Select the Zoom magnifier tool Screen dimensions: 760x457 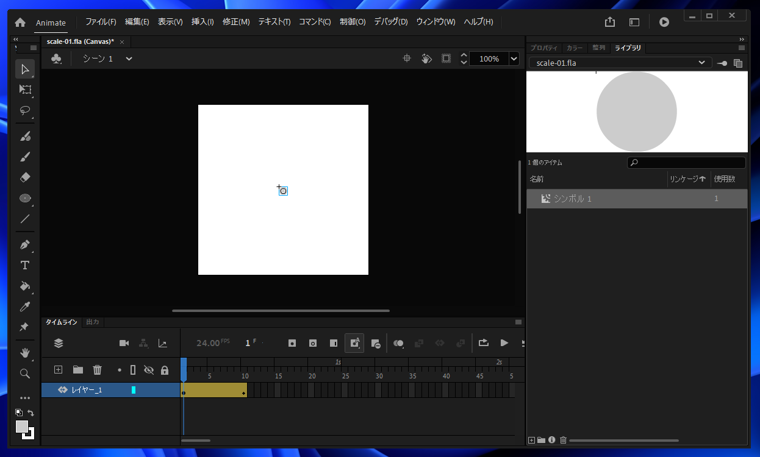pos(25,374)
